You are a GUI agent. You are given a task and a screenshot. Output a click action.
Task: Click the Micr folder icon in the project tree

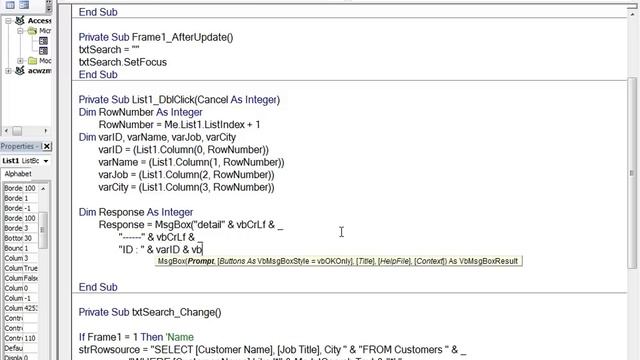(33, 31)
